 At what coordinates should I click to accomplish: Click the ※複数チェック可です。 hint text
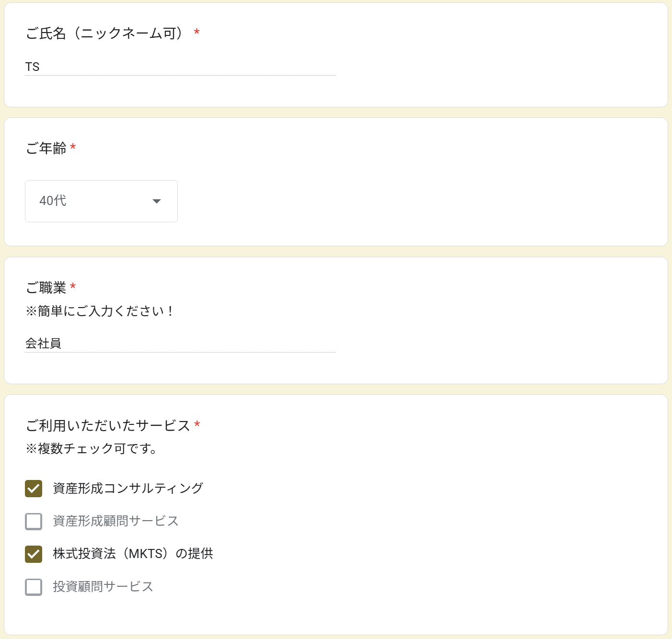click(92, 449)
